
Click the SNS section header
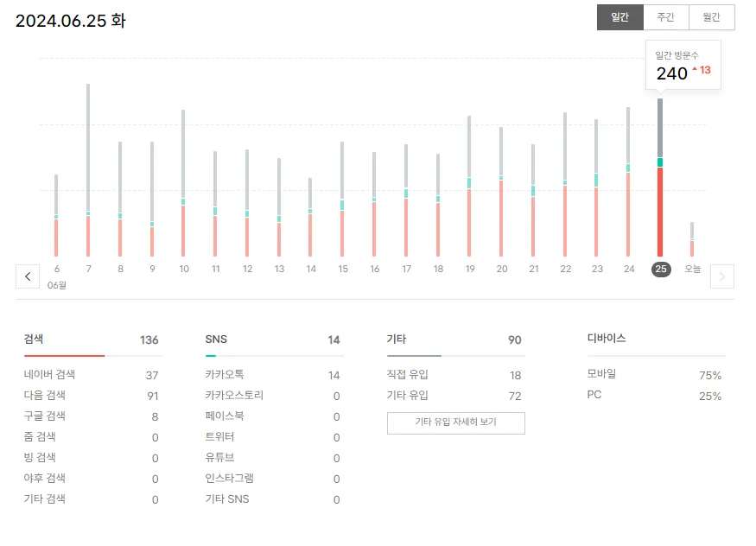tap(216, 340)
